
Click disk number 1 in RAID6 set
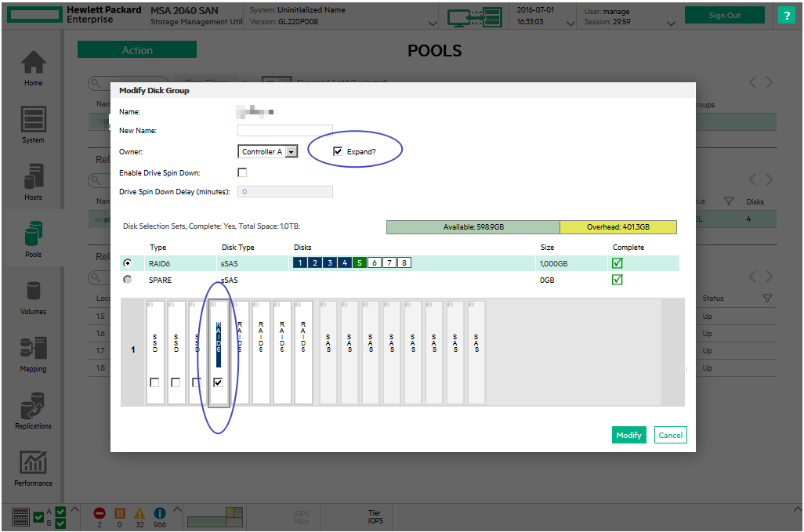click(x=300, y=263)
